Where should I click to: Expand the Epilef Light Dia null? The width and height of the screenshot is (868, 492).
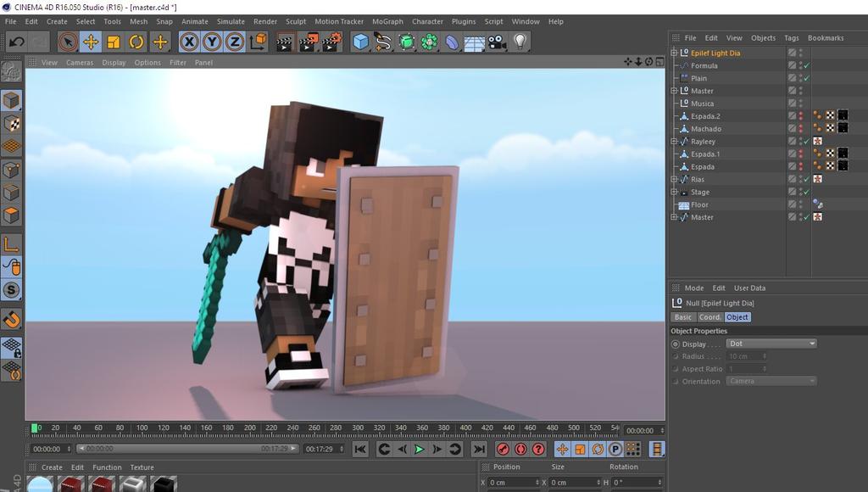pos(674,53)
